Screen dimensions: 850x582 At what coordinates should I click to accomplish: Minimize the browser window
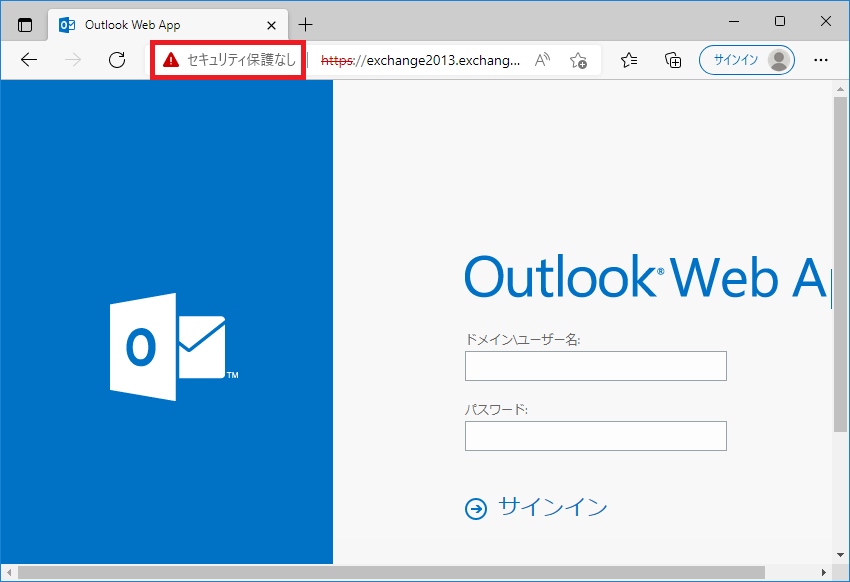pyautogui.click(x=734, y=22)
